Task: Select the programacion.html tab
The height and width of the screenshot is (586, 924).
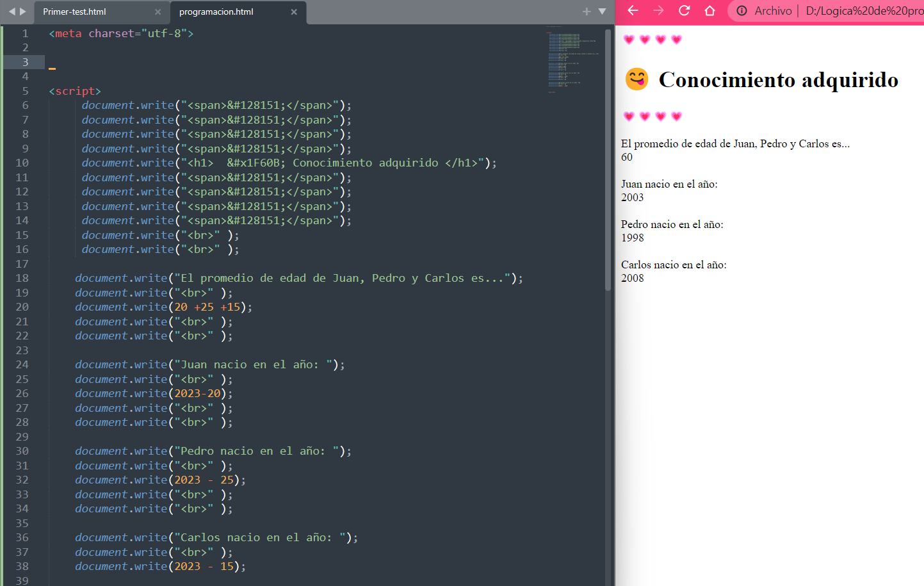Action: 216,12
